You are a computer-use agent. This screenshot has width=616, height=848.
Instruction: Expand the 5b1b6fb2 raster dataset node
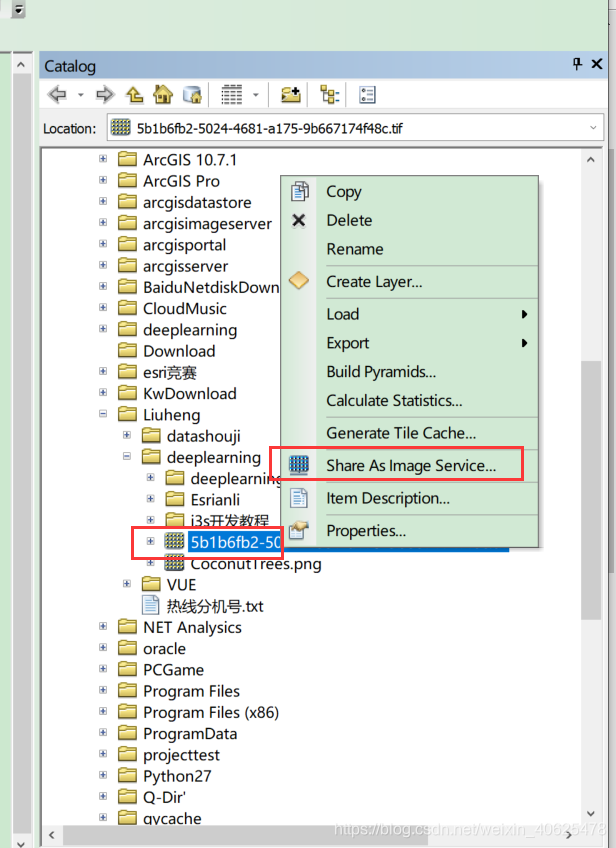[x=150, y=541]
